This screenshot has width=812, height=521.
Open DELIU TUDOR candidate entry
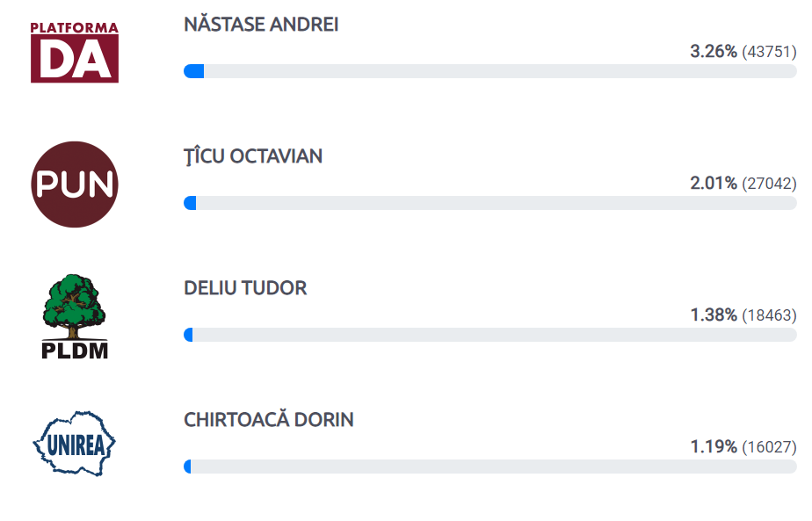click(x=245, y=288)
